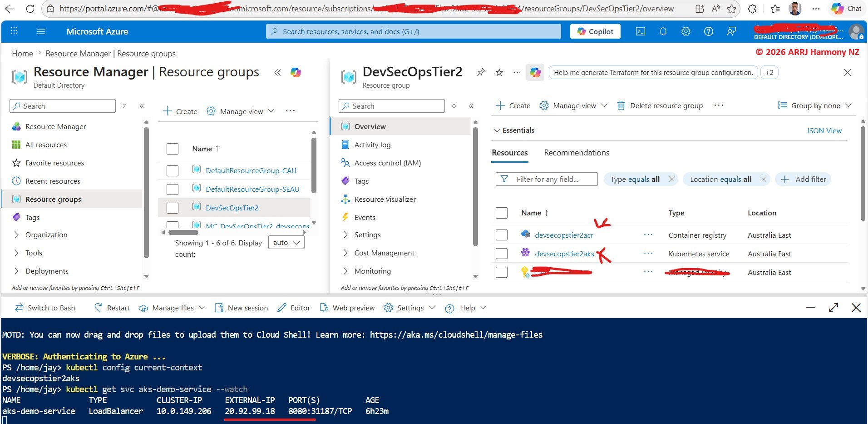The height and width of the screenshot is (424, 868).
Task: Open more options for devsecopstier2aks row
Action: coord(648,254)
